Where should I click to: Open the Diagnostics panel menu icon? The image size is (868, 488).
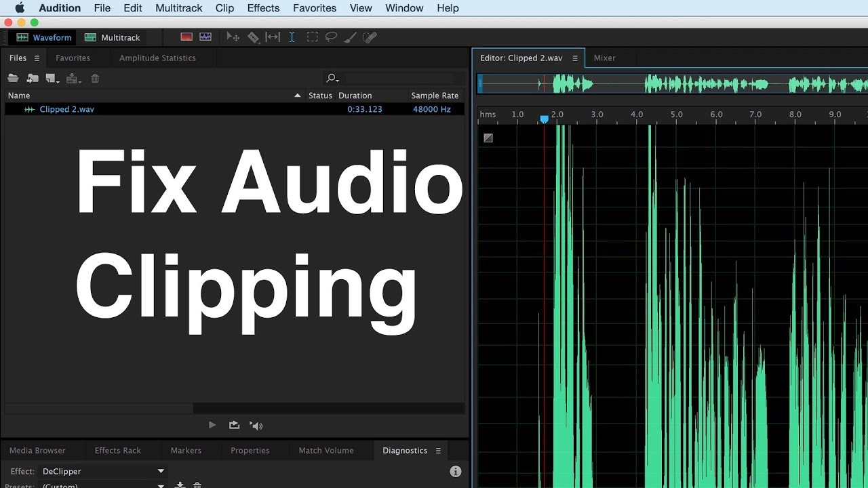[438, 451]
